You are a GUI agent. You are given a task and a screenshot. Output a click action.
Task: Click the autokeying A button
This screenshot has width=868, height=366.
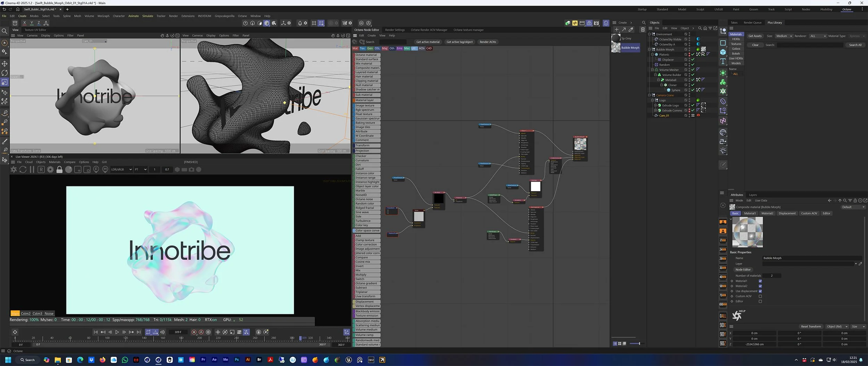click(201, 332)
